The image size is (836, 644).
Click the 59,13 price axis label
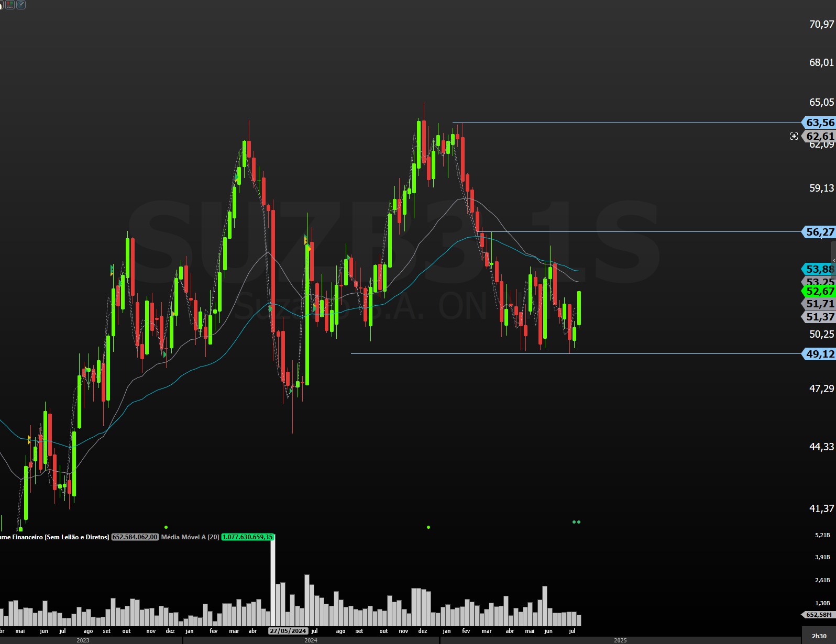821,188
